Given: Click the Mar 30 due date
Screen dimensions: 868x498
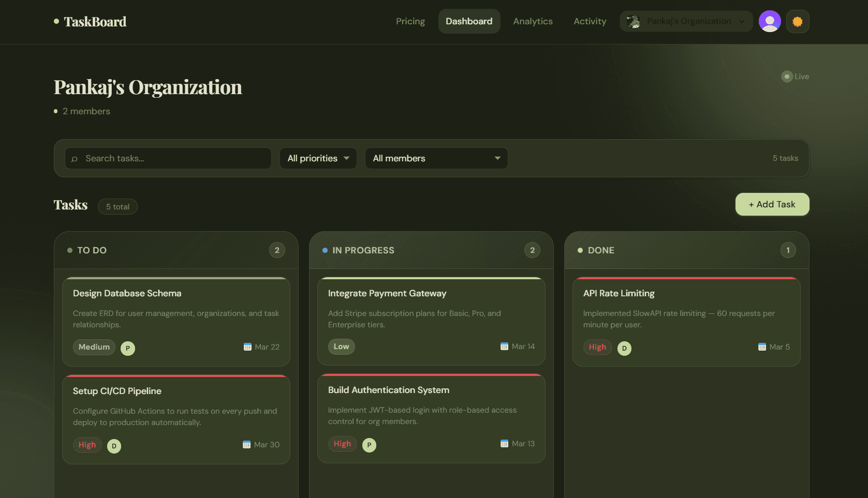Looking at the screenshot, I should (x=267, y=445).
